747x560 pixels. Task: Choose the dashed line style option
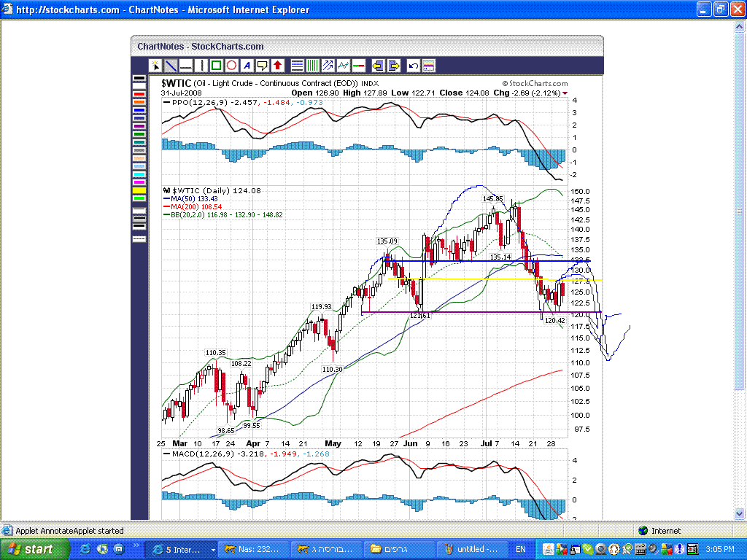(139, 239)
